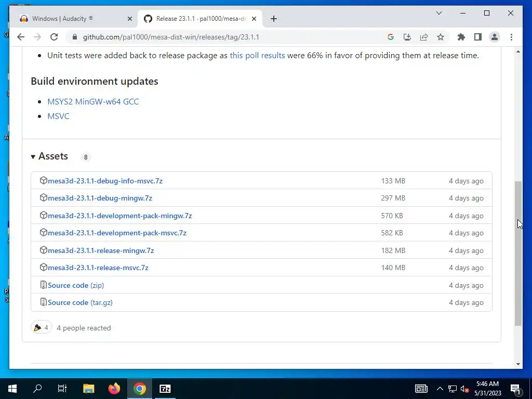Show hidden system tray icons

click(x=440, y=389)
